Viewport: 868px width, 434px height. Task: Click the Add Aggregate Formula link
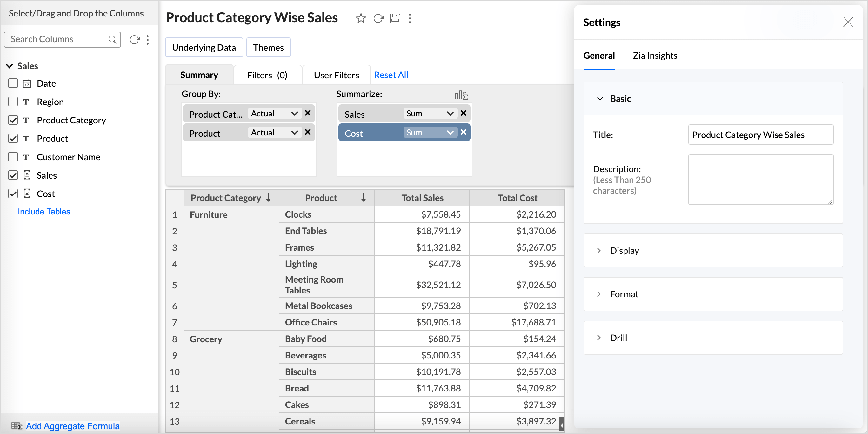click(72, 426)
